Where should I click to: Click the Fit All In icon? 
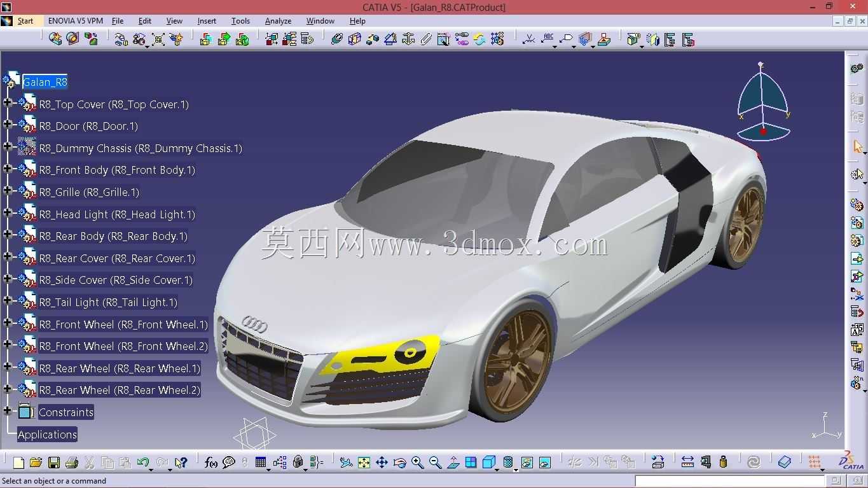(364, 463)
